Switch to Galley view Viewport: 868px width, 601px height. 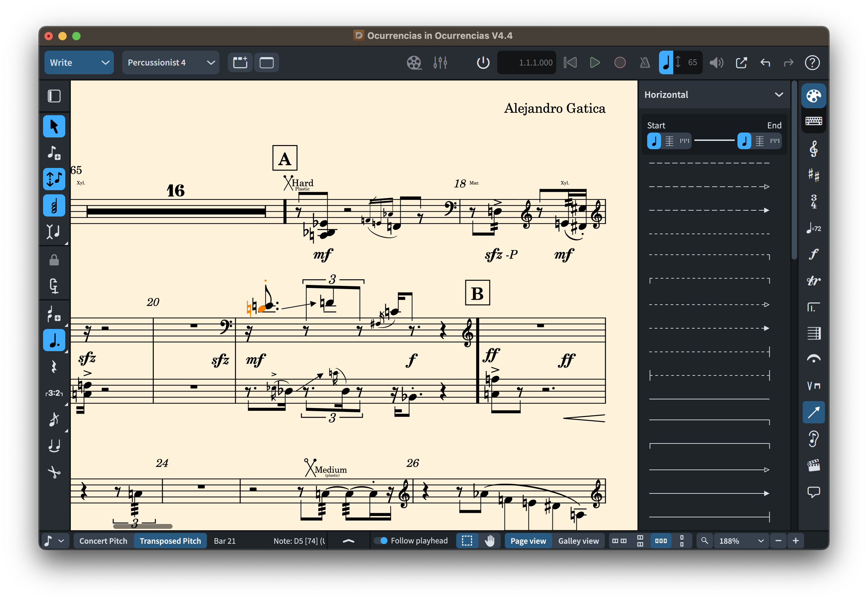pyautogui.click(x=578, y=541)
